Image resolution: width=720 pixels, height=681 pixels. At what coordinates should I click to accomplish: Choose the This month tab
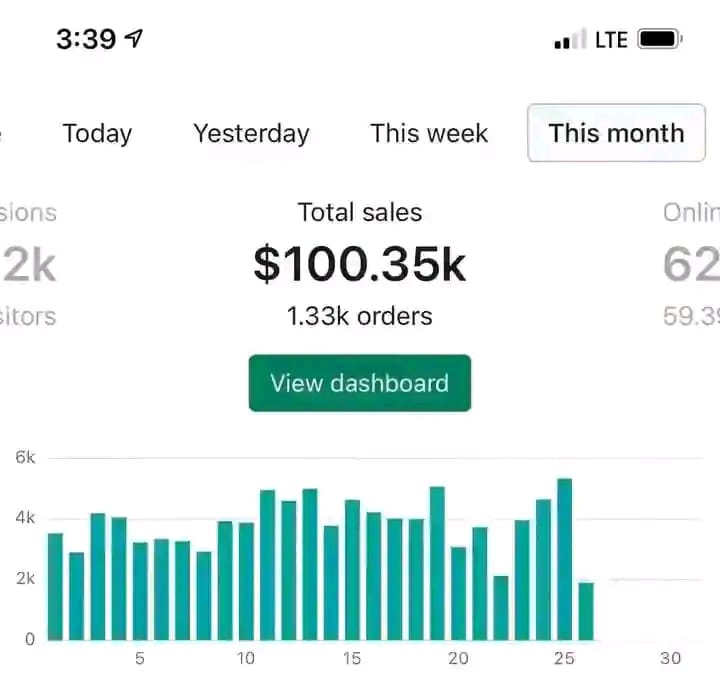pos(616,133)
